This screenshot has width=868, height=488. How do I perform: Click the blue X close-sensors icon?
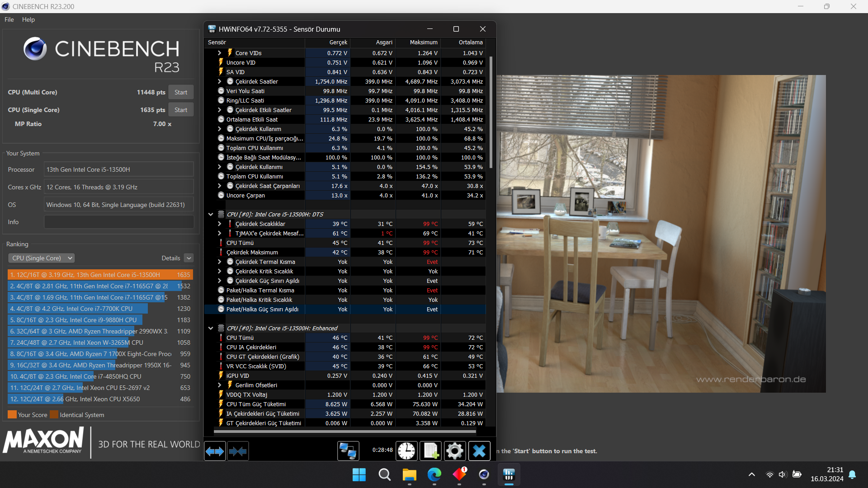pyautogui.click(x=479, y=451)
